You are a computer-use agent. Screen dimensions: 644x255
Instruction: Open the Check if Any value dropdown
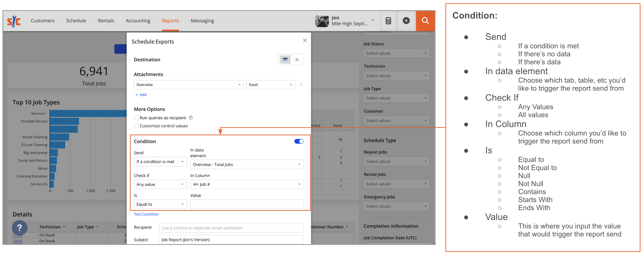[160, 185]
